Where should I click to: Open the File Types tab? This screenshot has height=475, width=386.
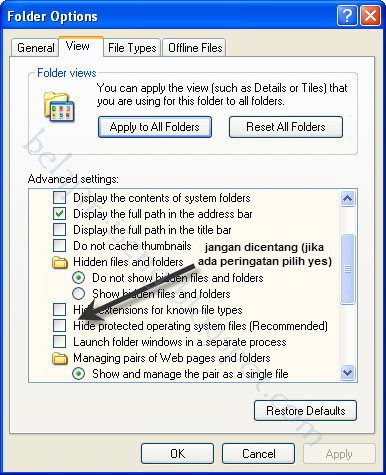132,48
